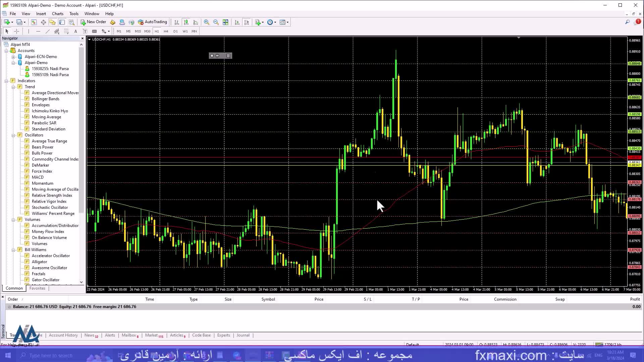Select the Crosshair cursor tool
Viewport: 644px width, 362px height.
coord(17,31)
